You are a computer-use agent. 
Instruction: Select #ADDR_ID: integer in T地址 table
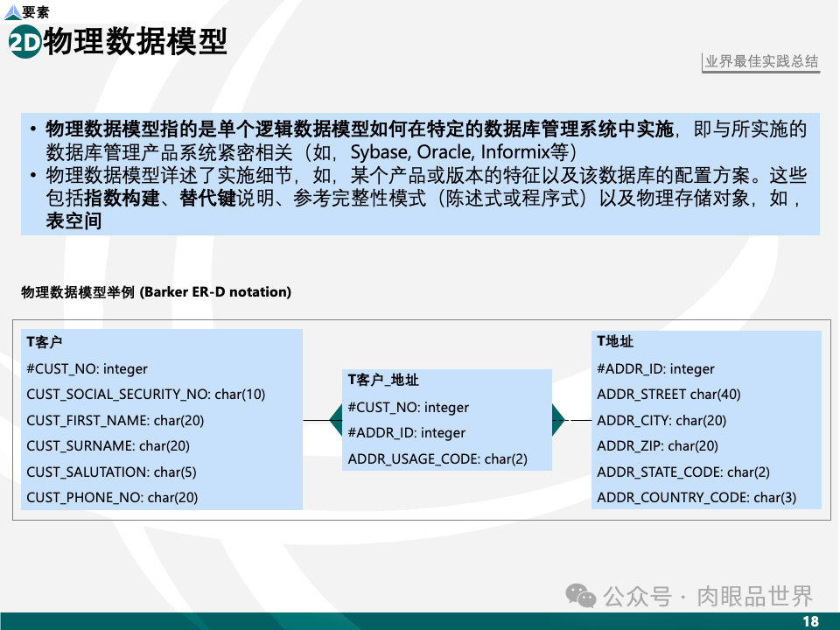(655, 369)
